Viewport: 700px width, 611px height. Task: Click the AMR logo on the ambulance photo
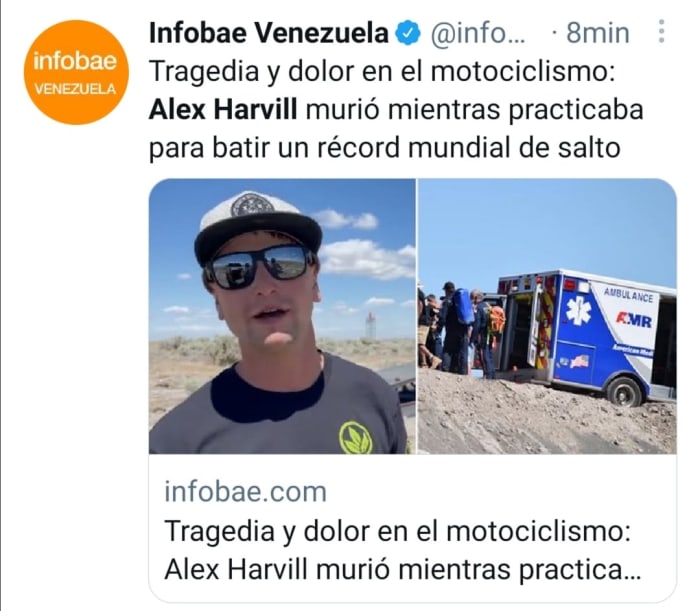pyautogui.click(x=633, y=320)
